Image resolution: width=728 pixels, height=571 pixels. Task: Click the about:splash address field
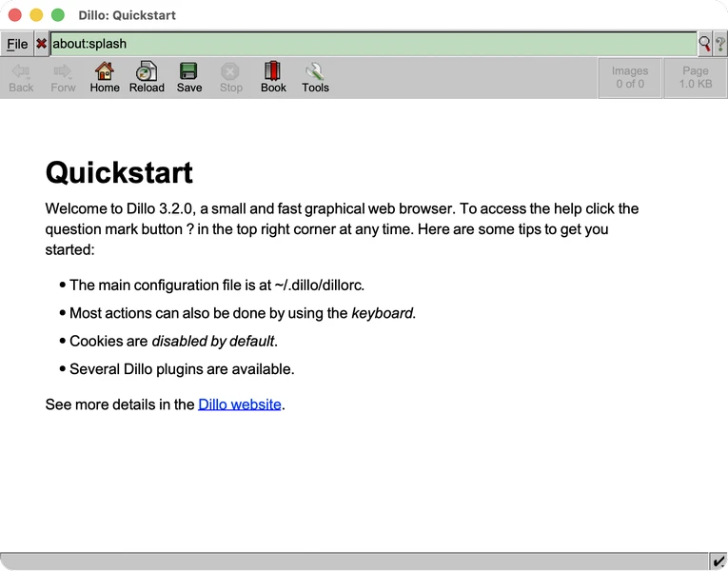pos(373,44)
